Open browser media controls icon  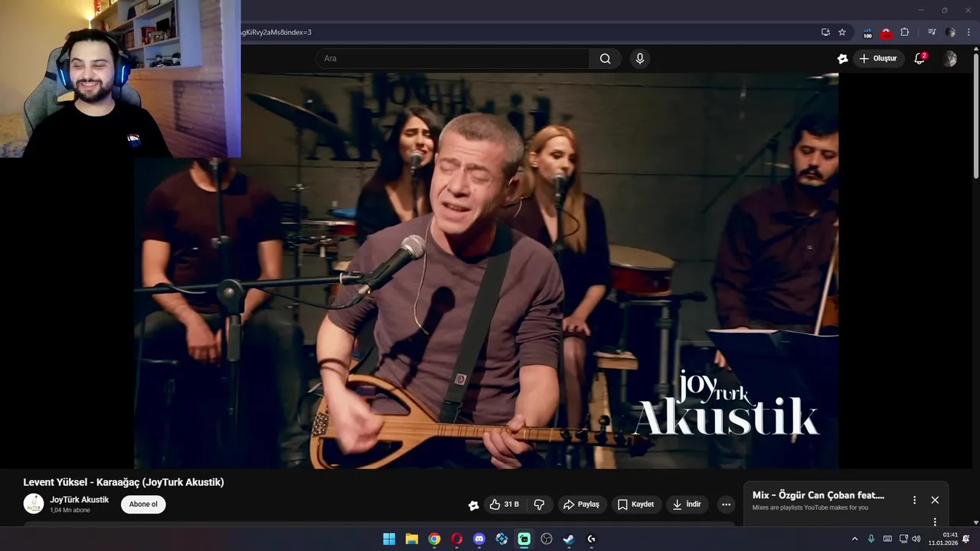coord(932,32)
